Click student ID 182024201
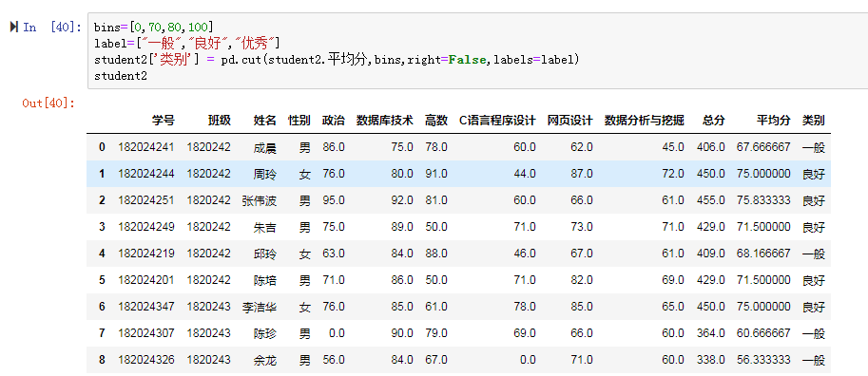The width and height of the screenshot is (868, 376). point(146,280)
